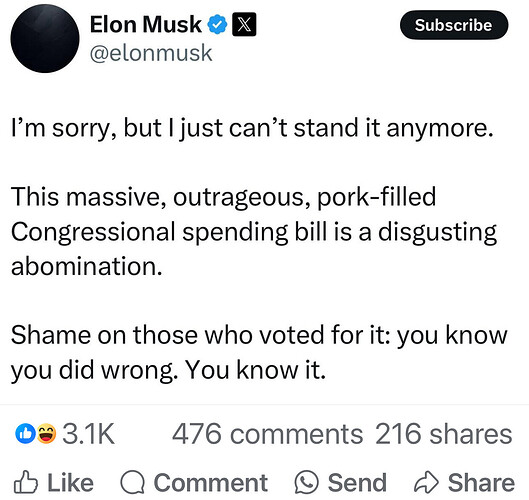Open the Elon Musk display name
This screenshot has width=529, height=500.
click(145, 25)
